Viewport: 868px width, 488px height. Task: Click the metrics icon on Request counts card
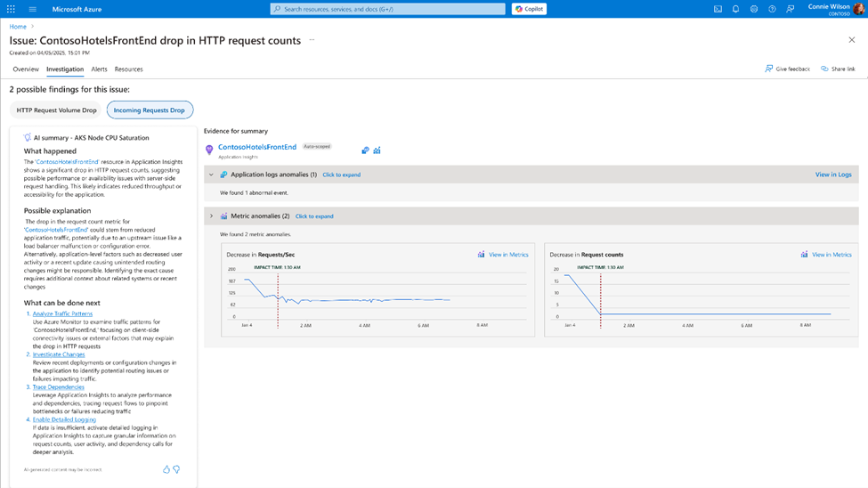(x=804, y=255)
